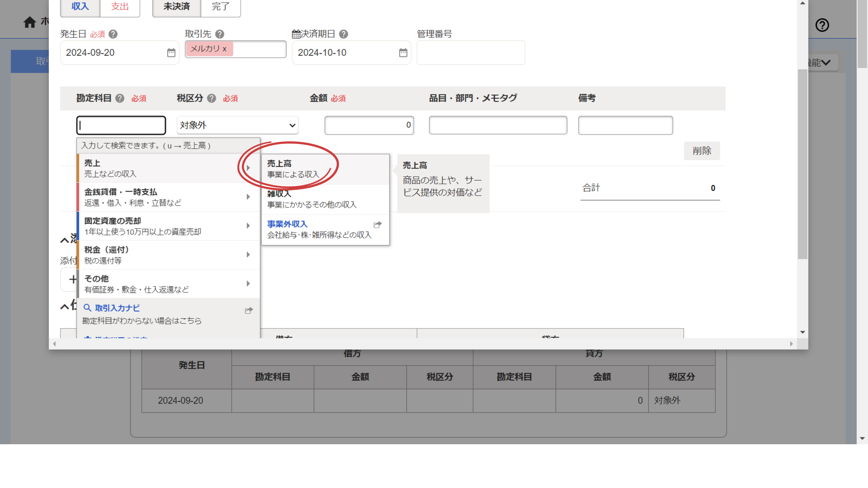Switch the transaction type to 支出

click(120, 7)
